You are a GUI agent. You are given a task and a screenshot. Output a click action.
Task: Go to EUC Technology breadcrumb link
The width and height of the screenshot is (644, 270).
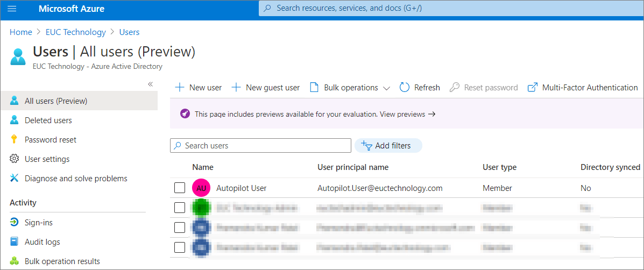click(75, 32)
